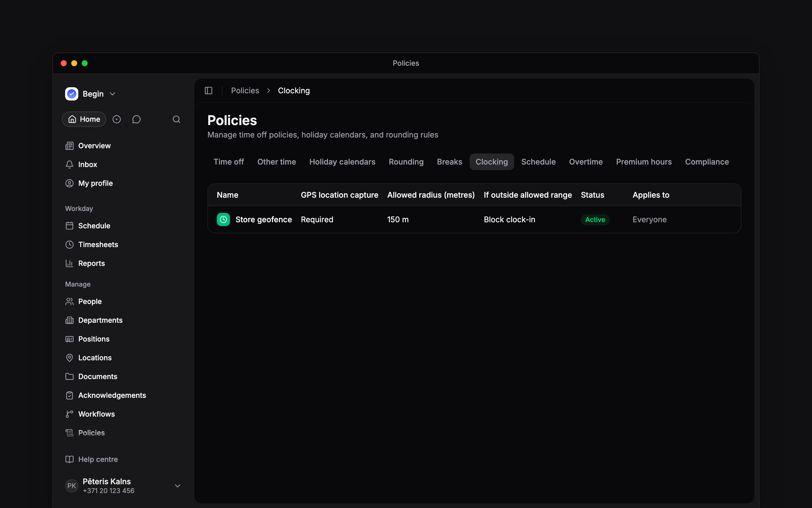Click the Help centre book icon
This screenshot has height=508, width=812.
pyautogui.click(x=70, y=459)
